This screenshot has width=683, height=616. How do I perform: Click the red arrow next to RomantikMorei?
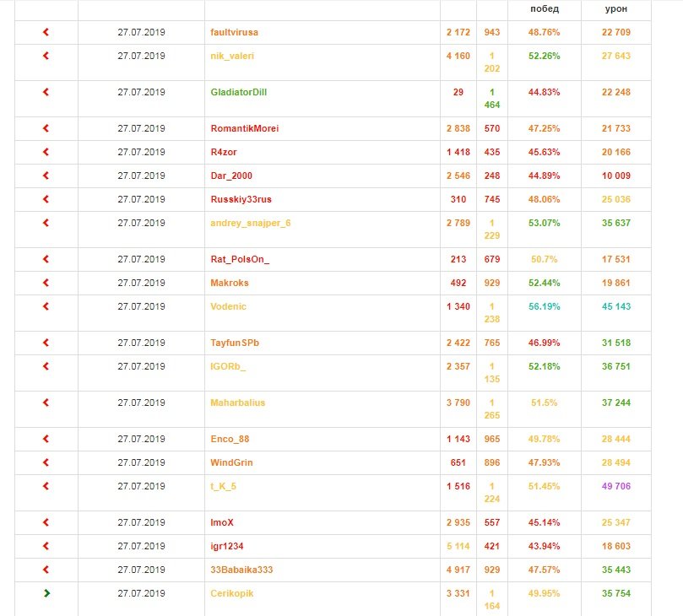pyautogui.click(x=46, y=128)
